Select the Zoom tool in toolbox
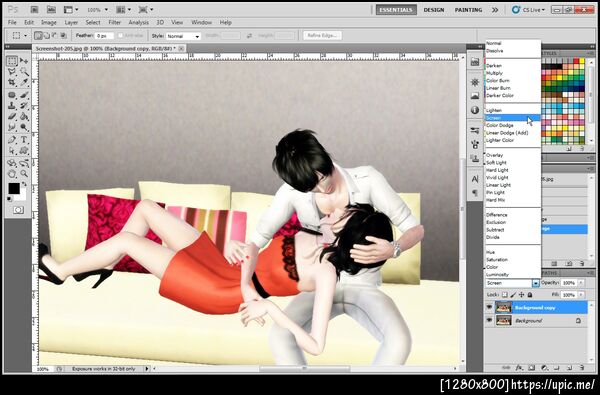Viewport: 600px width, 395px height. click(x=24, y=174)
